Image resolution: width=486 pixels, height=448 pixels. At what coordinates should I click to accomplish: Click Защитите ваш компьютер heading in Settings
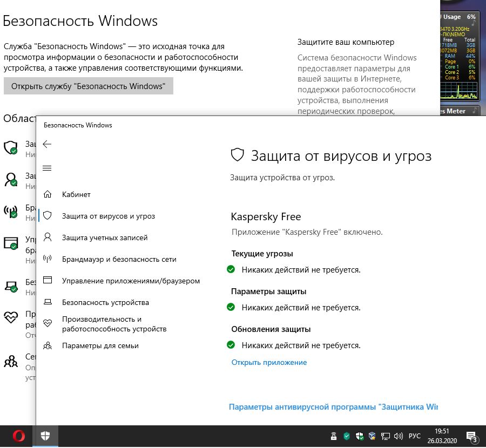point(346,42)
